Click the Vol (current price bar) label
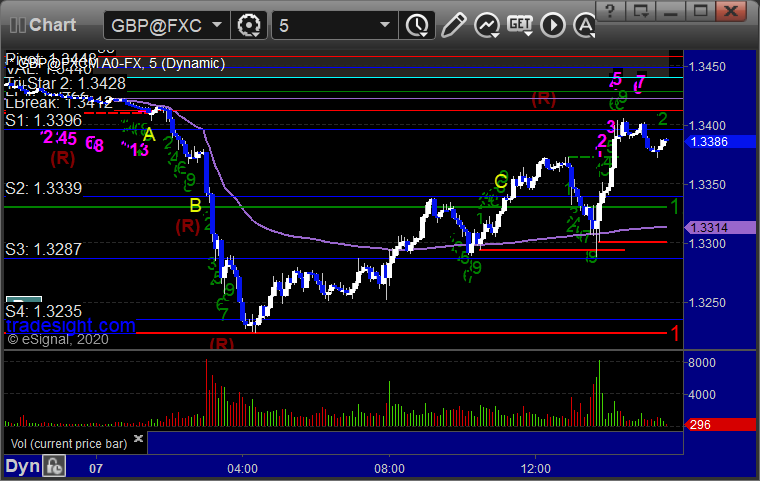The width and height of the screenshot is (760, 481). point(69,444)
